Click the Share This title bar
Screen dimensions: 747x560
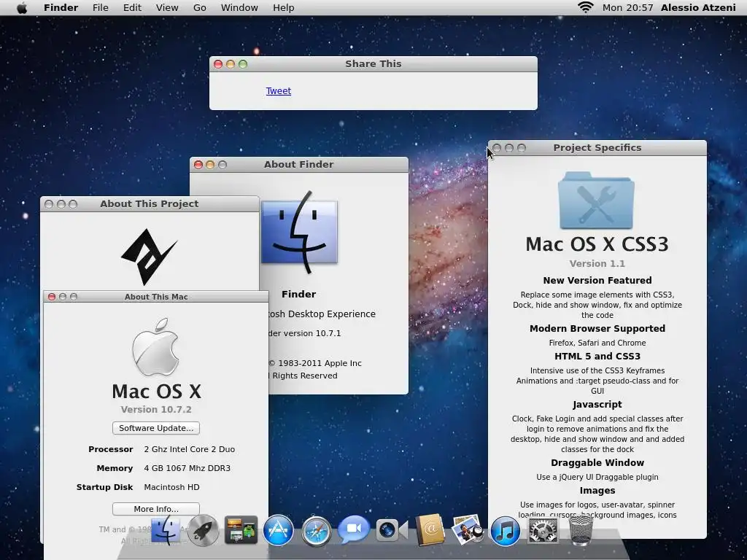373,64
